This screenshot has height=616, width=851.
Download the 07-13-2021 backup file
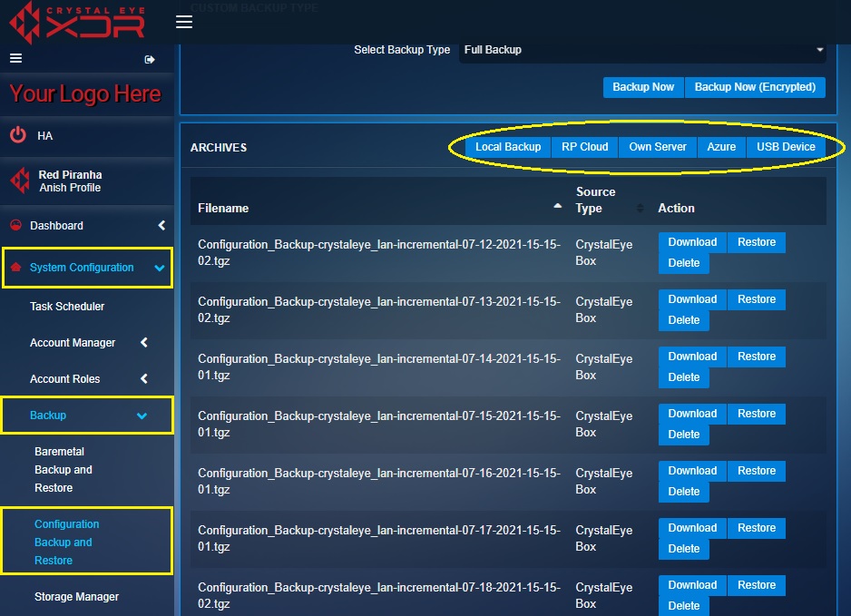pyautogui.click(x=692, y=299)
